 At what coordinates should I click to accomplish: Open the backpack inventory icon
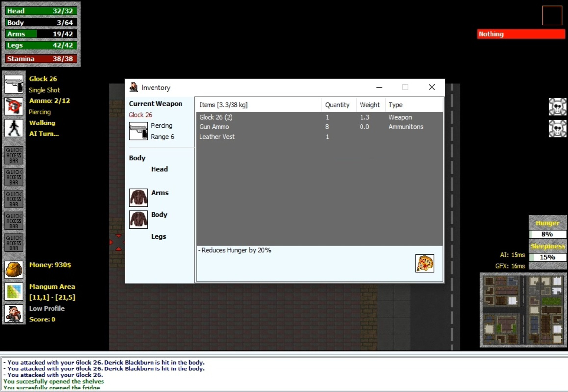point(14,269)
